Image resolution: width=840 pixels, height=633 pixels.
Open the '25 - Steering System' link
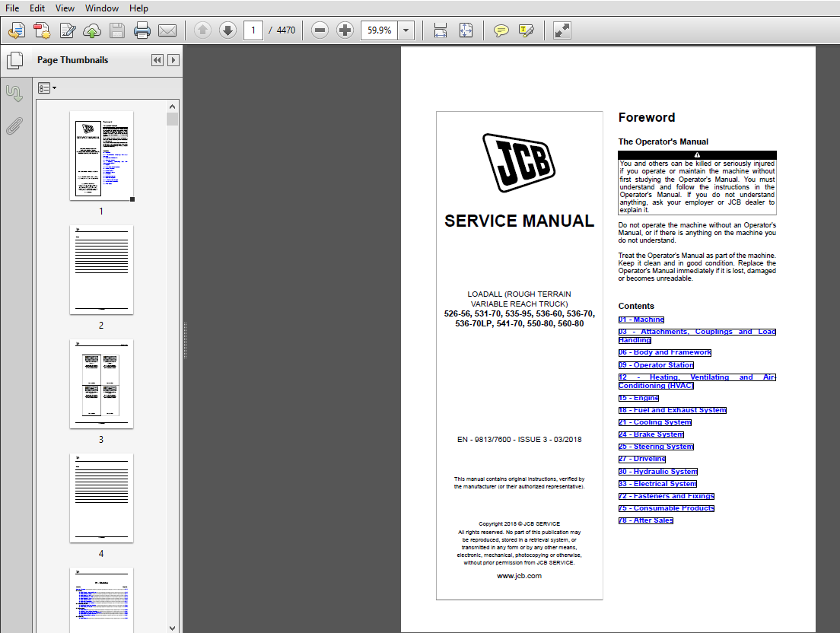(656, 447)
